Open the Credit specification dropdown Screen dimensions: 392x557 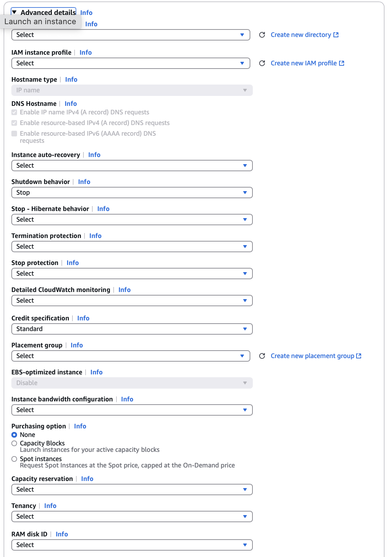[132, 329]
